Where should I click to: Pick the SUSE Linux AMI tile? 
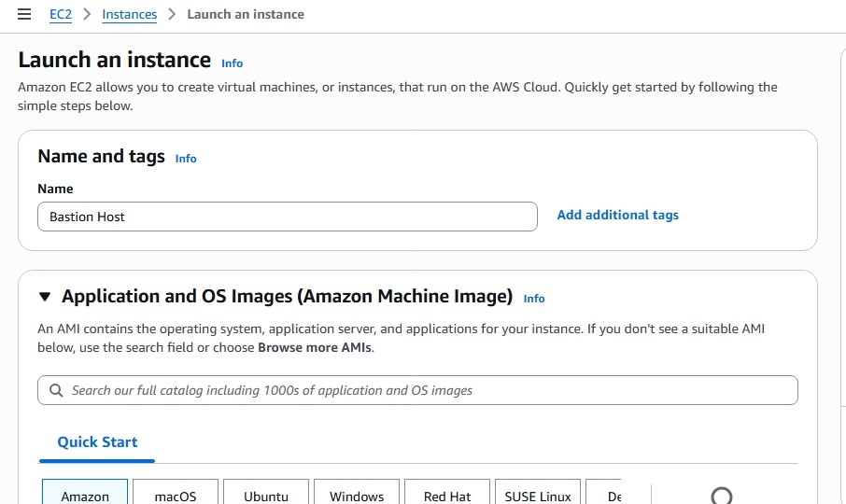click(538, 493)
